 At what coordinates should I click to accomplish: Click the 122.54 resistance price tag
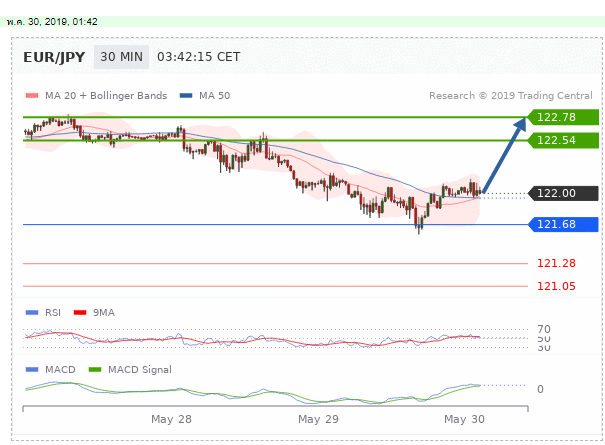(563, 140)
